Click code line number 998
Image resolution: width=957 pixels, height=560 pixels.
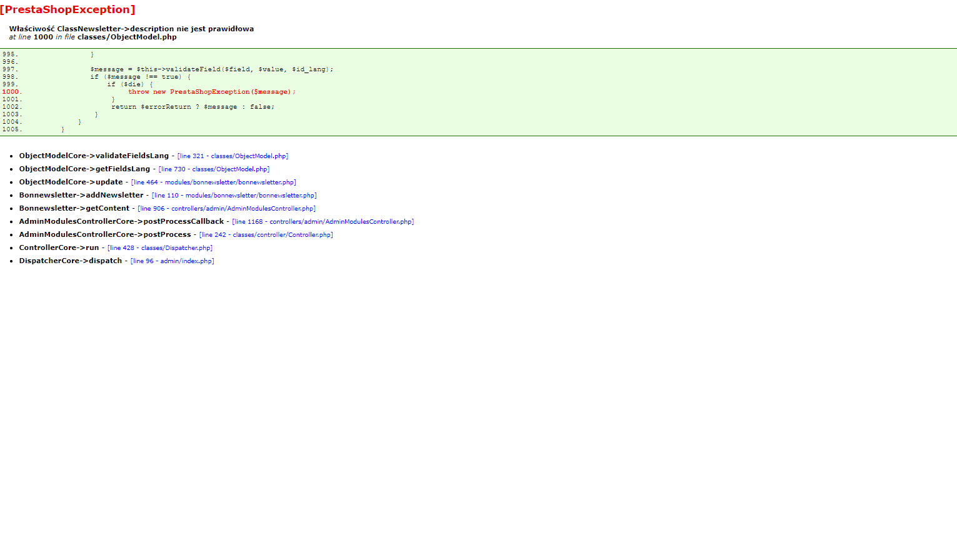pos(10,77)
